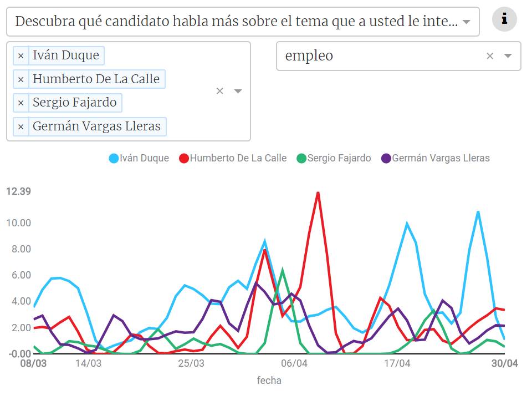The image size is (532, 395).
Task: Toggle Humberto De La Calle legend entry
Action: [238, 158]
